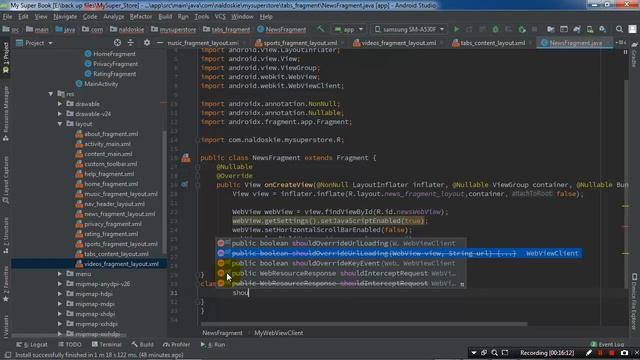Image resolution: width=640 pixels, height=360 pixels.
Task: Expand the menu folder
Action: 60,274
